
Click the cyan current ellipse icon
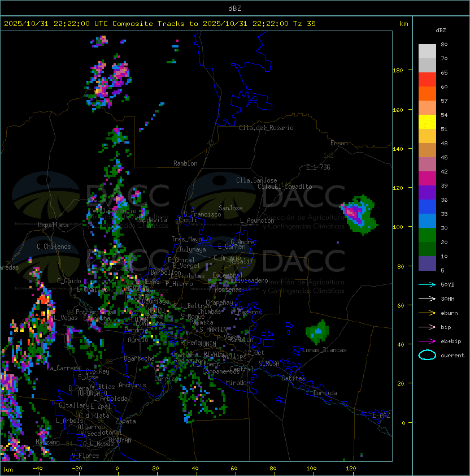point(427,355)
